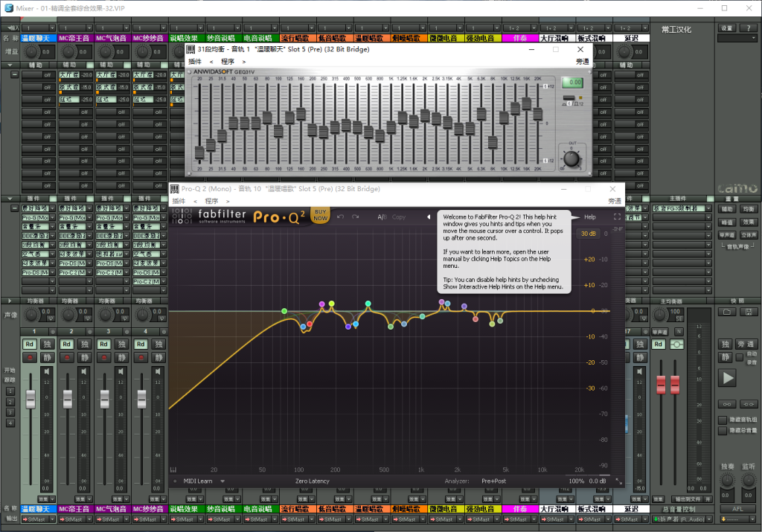Click the resize corner icon in Pro-Q 2 footer

[x=618, y=481]
